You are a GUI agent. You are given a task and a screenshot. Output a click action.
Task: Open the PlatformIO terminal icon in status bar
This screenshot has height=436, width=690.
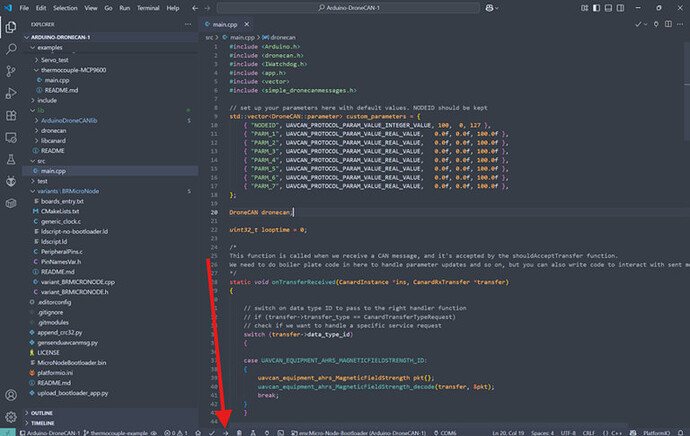(280, 432)
